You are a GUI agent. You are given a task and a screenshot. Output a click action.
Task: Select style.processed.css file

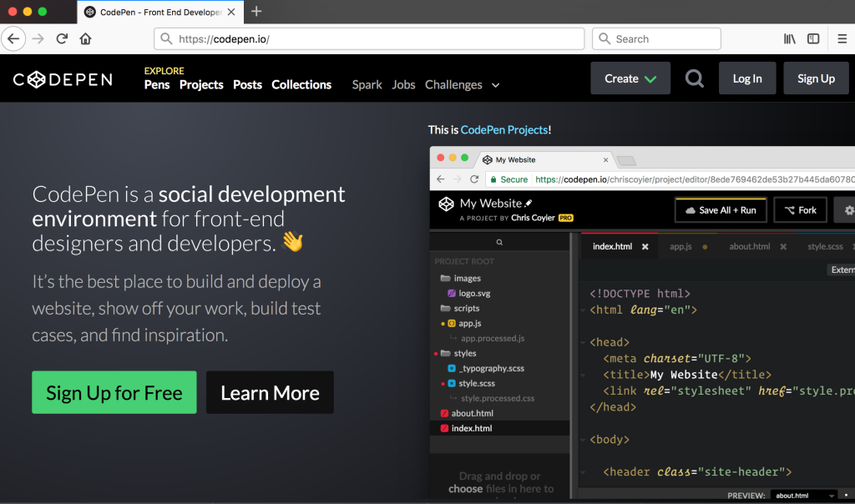pyautogui.click(x=498, y=398)
